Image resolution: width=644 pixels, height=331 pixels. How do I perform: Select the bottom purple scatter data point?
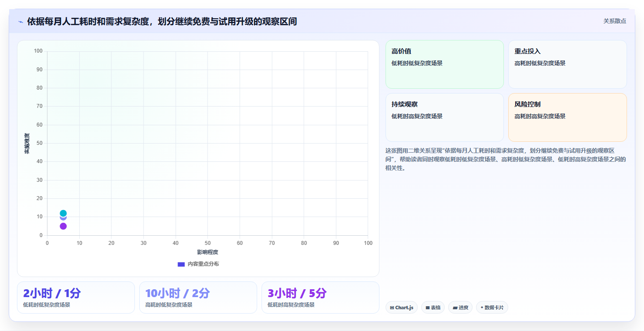tap(63, 226)
